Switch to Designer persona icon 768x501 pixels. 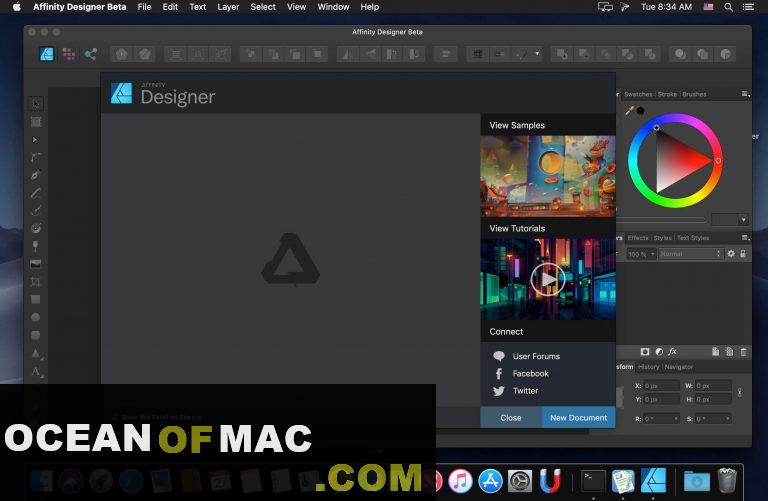(x=47, y=54)
